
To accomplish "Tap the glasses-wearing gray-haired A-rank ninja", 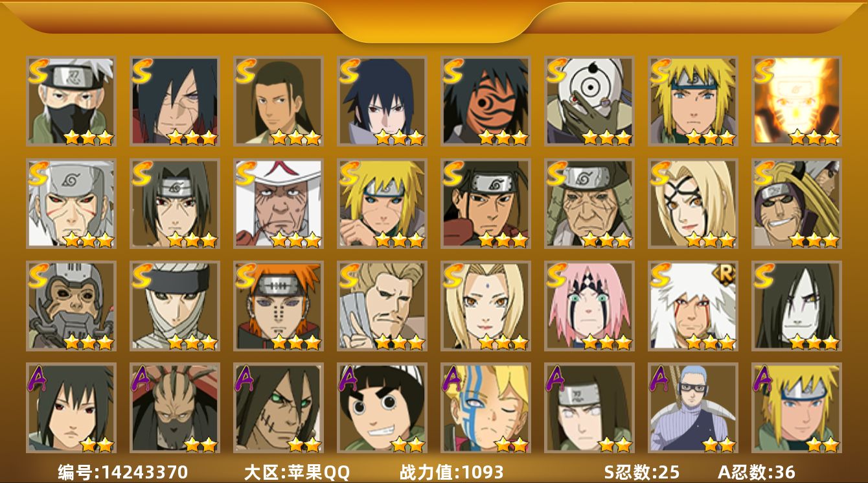I will (693, 408).
